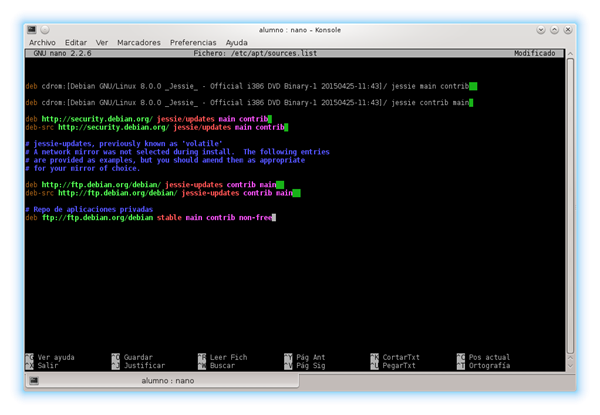Click deb-src ftp.debian.org jessie-updates line
The image size is (600, 415).
tap(163, 193)
